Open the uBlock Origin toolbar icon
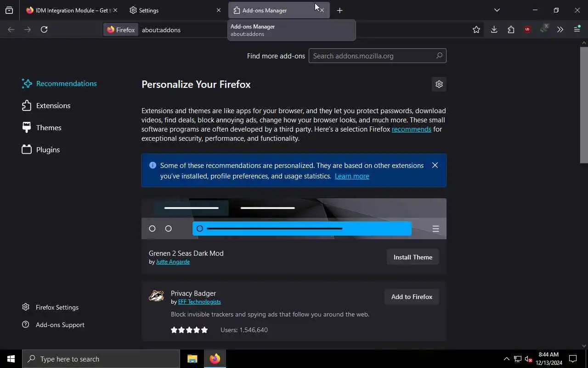This screenshot has width=588, height=368. click(x=527, y=29)
